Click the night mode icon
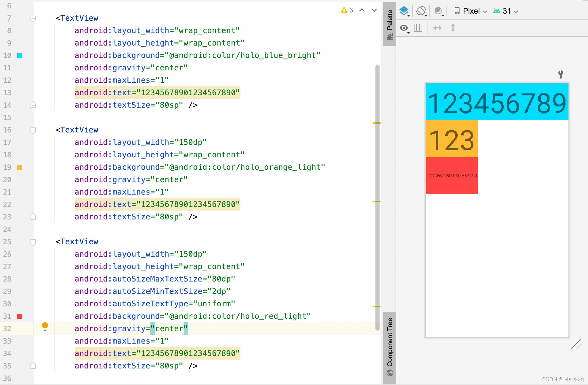 point(438,11)
